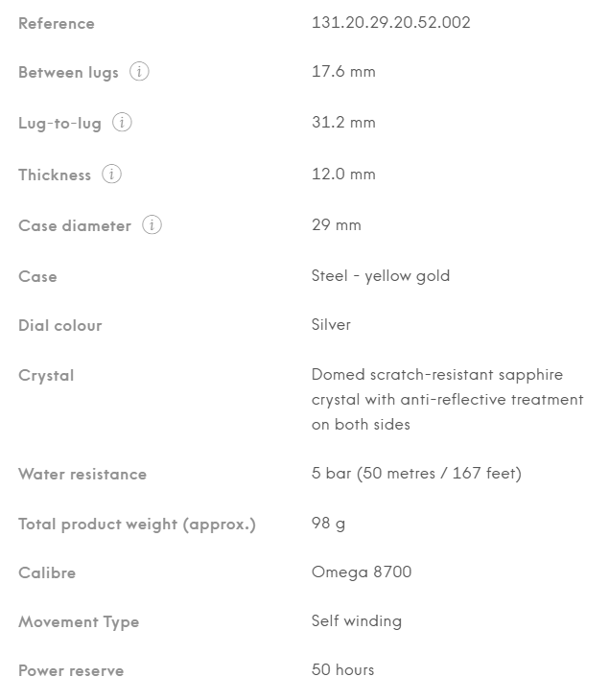Click the Reference label
The height and width of the screenshot is (700, 609).
pyautogui.click(x=57, y=23)
